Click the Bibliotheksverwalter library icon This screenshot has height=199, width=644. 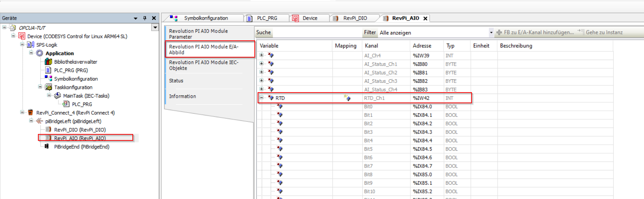(48, 62)
